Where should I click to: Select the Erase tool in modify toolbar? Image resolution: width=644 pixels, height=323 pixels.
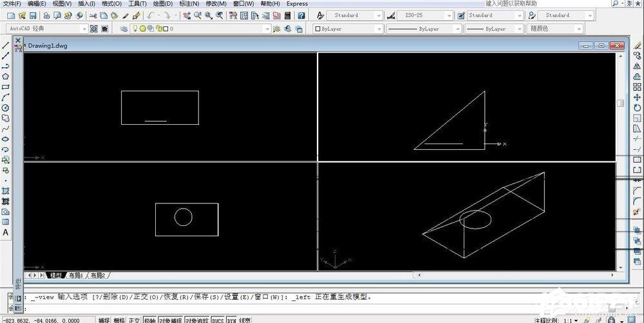coord(637,45)
